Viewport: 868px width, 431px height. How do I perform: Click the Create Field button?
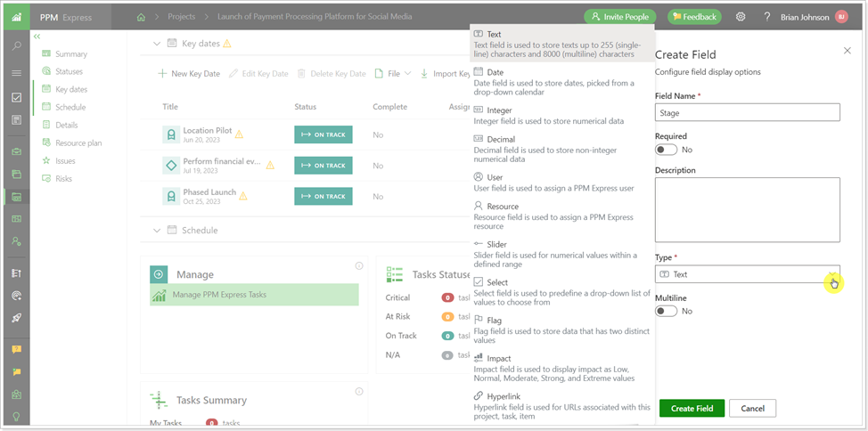(692, 409)
